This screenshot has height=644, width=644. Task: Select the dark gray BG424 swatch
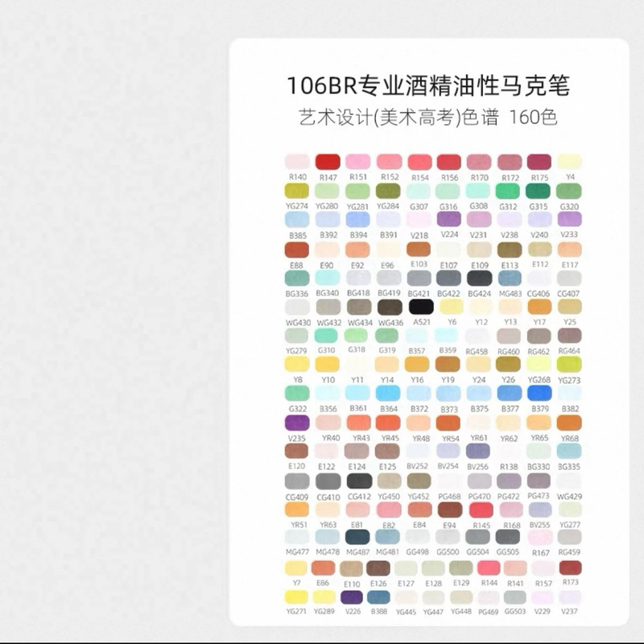point(479,278)
